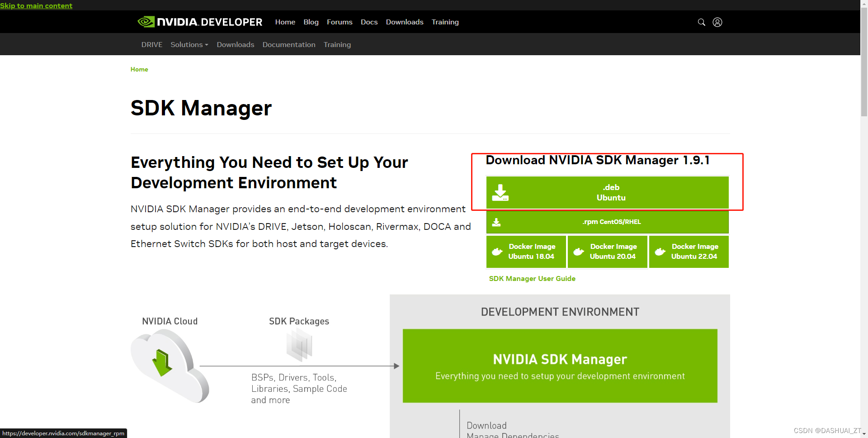Select DRIVE in the secondary navigation
The height and width of the screenshot is (438, 868).
point(152,44)
